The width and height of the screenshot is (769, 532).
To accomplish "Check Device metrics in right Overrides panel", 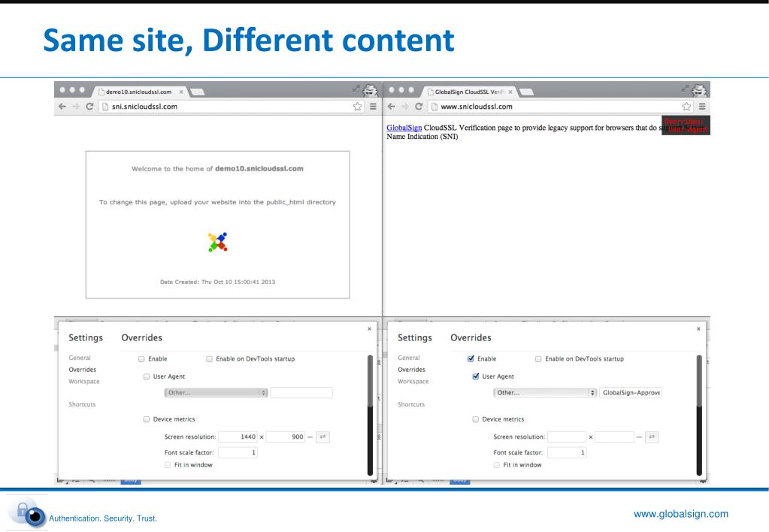I will 475,419.
